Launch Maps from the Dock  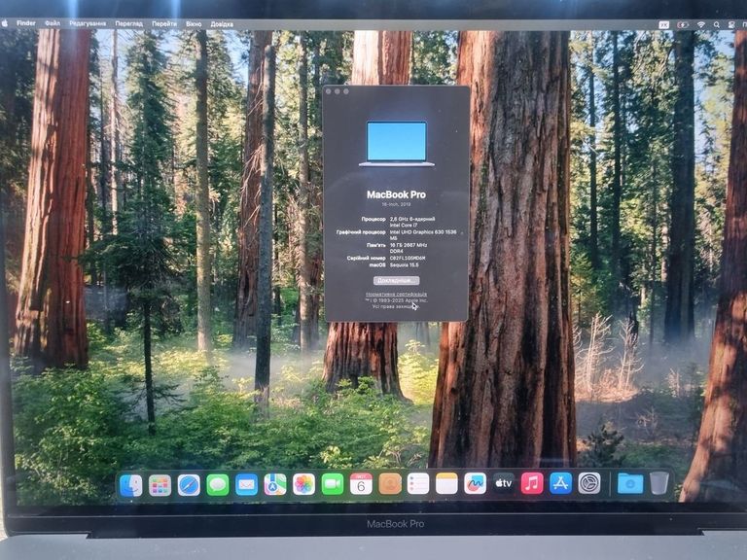coord(275,485)
